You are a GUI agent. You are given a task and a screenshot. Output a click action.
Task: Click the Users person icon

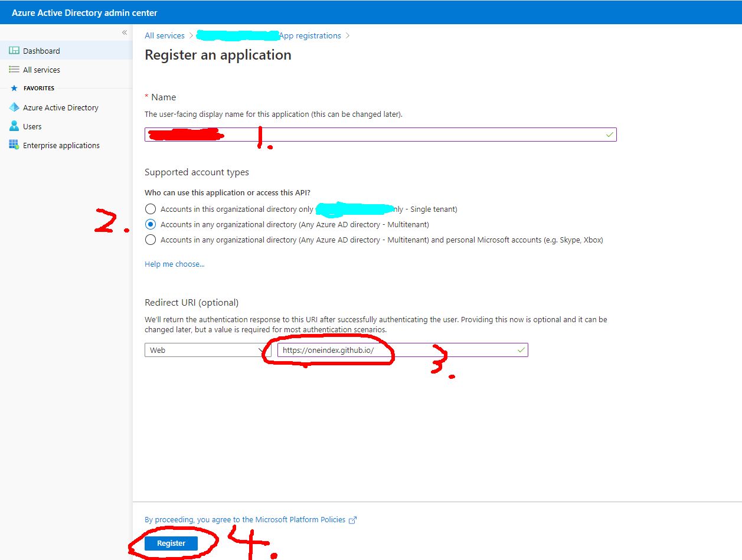14,126
